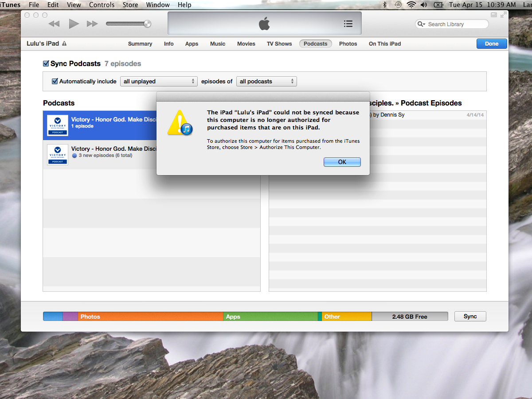Click the '7 episodes' count label
This screenshot has height=399, width=532.
(x=123, y=63)
